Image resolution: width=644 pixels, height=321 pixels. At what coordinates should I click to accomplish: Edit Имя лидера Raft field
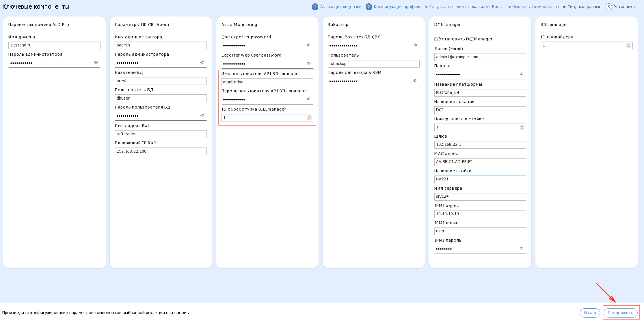(161, 134)
